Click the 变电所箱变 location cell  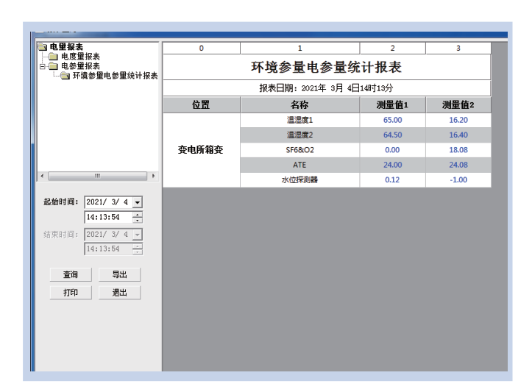click(201, 150)
